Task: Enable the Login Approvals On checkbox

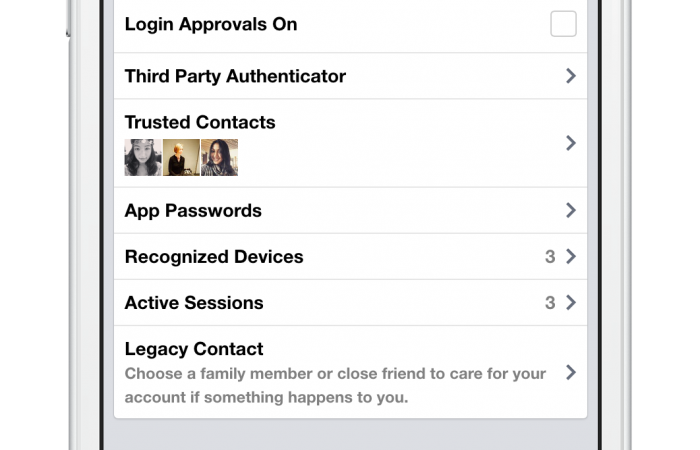Action: click(563, 24)
